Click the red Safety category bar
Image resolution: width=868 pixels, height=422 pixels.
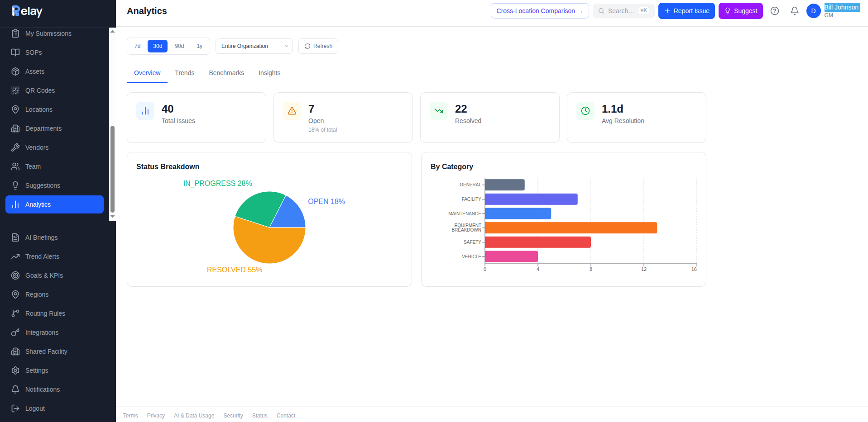538,242
